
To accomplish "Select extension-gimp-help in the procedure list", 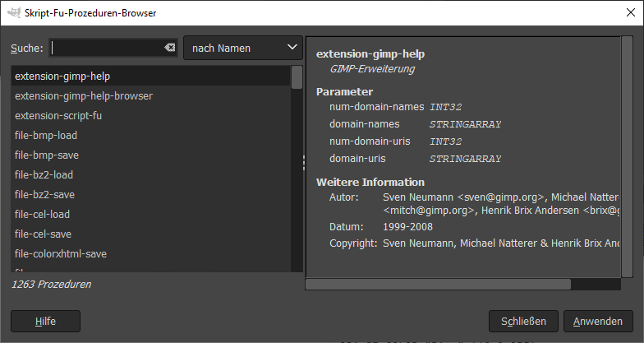I will (x=62, y=76).
